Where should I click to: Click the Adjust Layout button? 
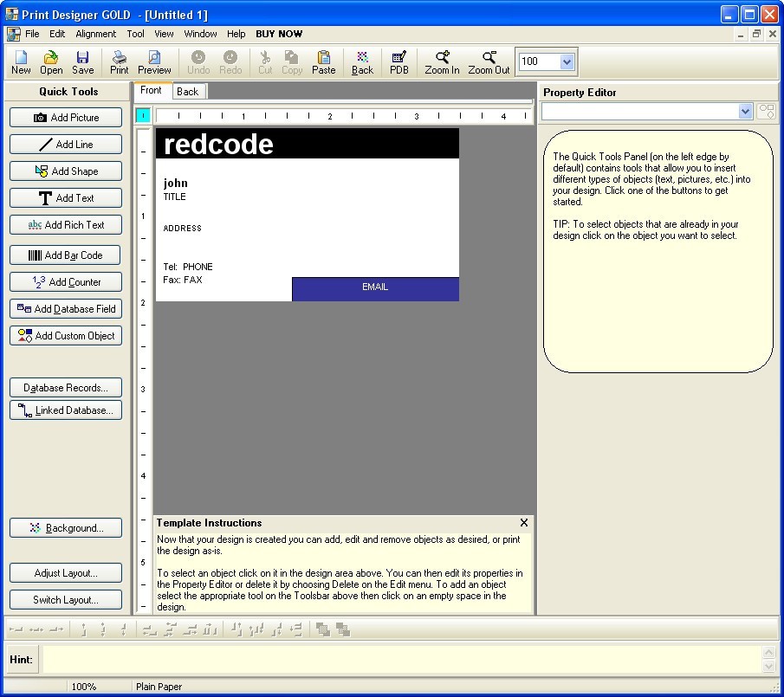click(x=65, y=572)
